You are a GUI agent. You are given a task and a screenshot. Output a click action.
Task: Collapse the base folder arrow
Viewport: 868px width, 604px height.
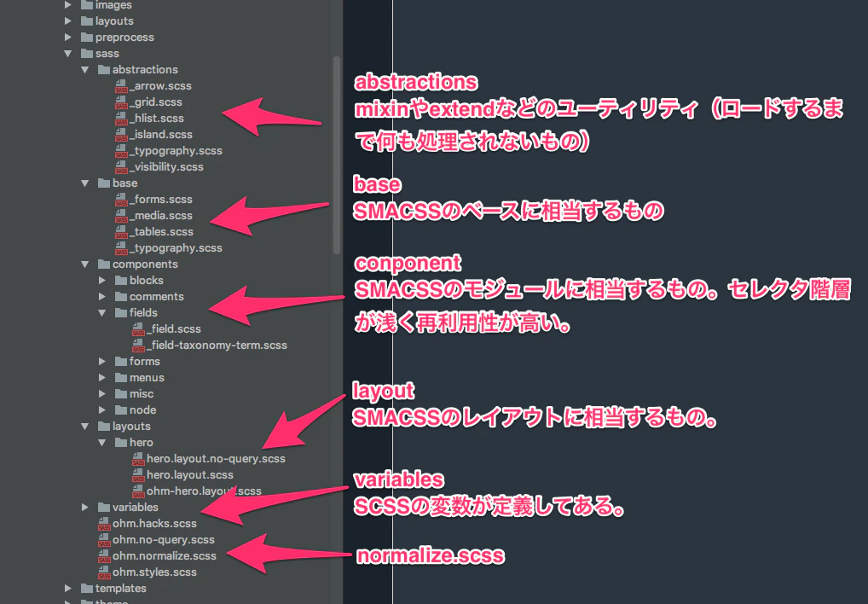point(85,183)
